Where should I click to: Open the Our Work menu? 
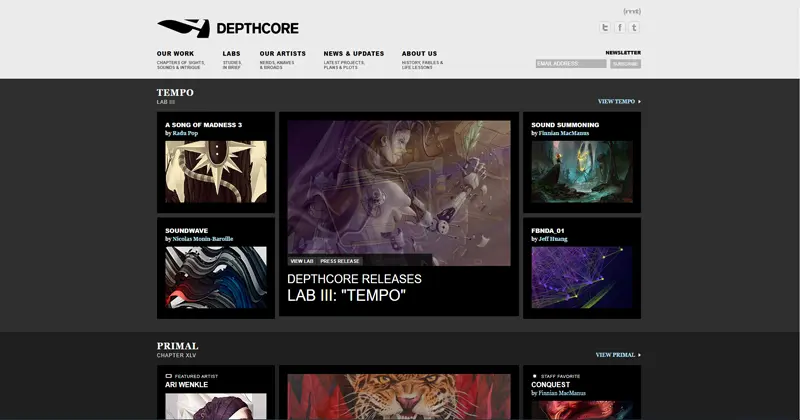(176, 54)
